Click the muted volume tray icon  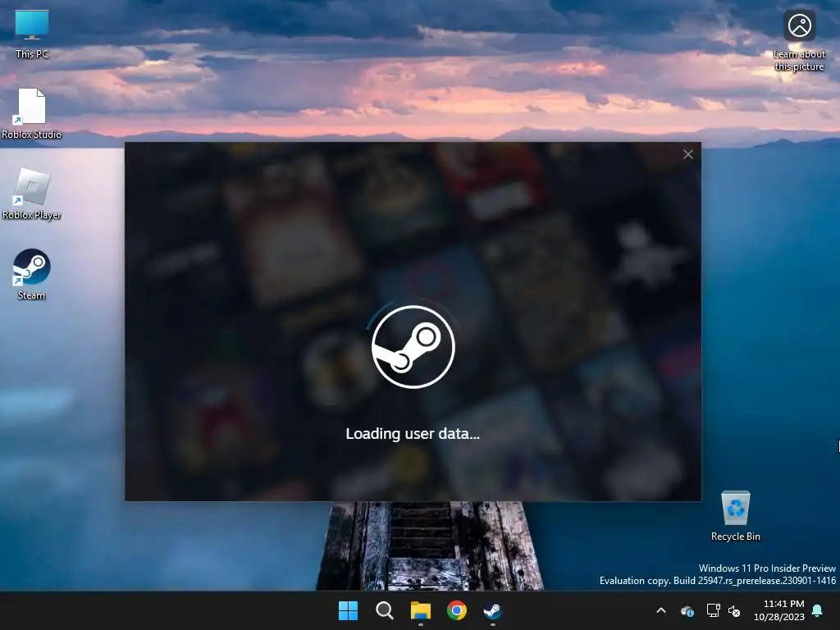(734, 610)
